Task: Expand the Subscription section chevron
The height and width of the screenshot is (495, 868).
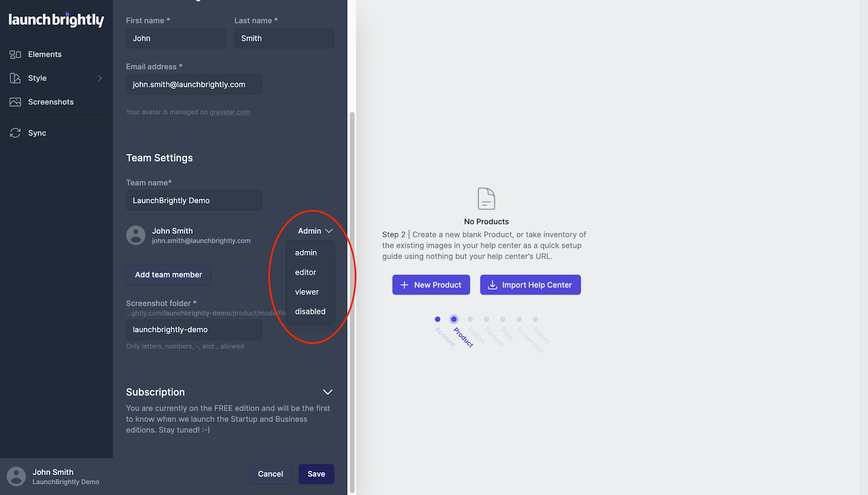Action: pyautogui.click(x=328, y=392)
